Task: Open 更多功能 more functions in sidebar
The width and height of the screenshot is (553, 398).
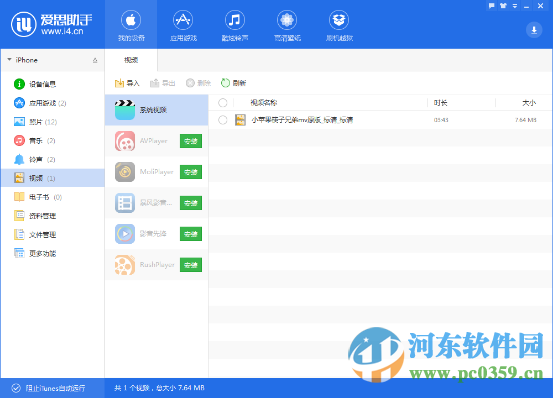Action: tap(53, 253)
